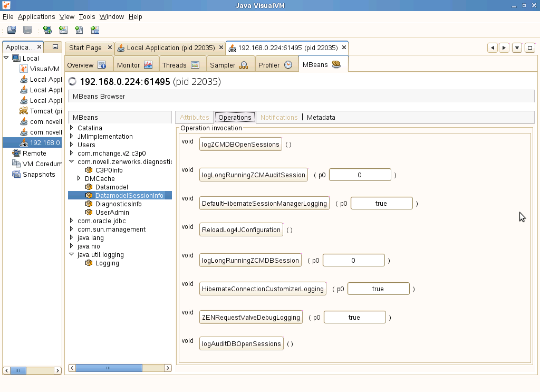
Task: Click Add Remote Host toolbar icon
Action: (47, 30)
